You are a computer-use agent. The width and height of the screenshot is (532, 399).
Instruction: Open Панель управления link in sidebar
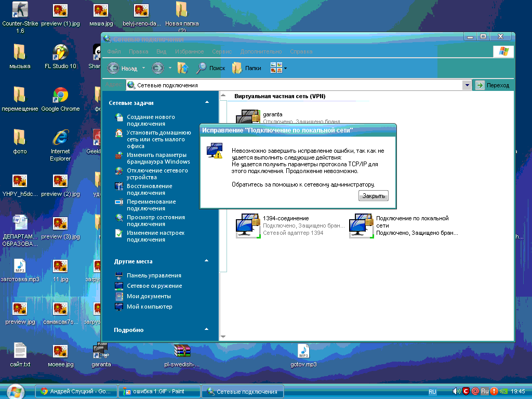click(x=154, y=275)
